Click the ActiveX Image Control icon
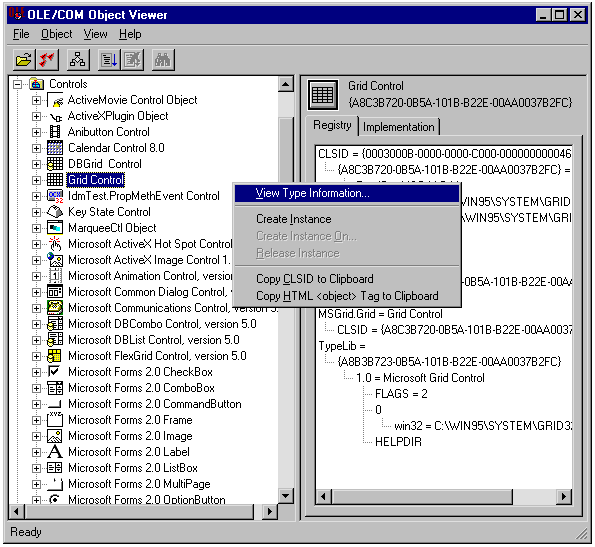 pyautogui.click(x=55, y=260)
